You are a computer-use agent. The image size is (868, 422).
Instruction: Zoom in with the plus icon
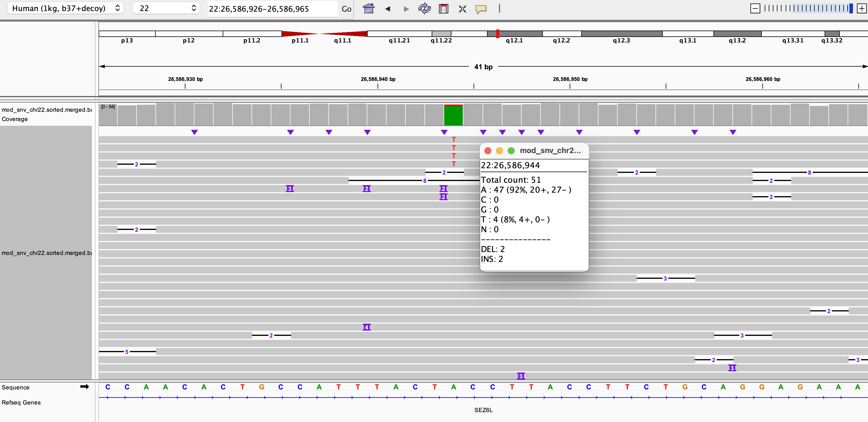861,8
